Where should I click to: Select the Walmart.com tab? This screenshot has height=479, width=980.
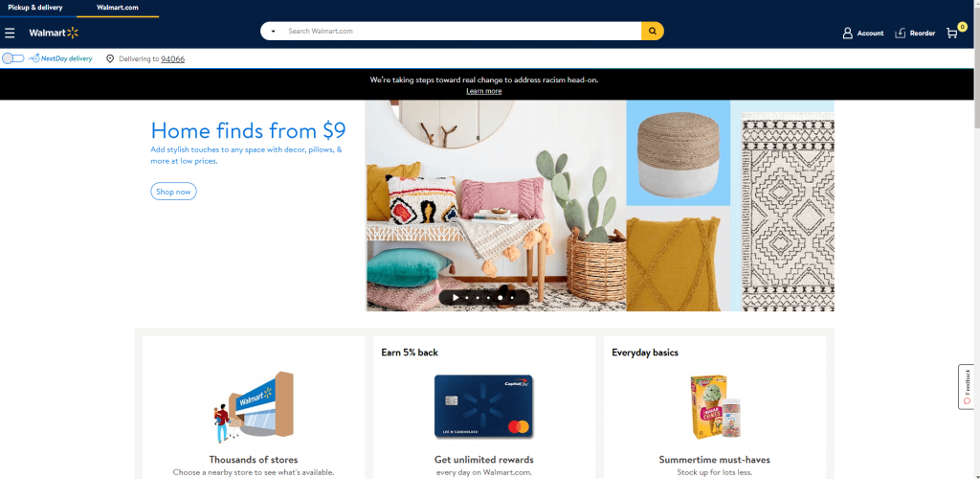118,8
